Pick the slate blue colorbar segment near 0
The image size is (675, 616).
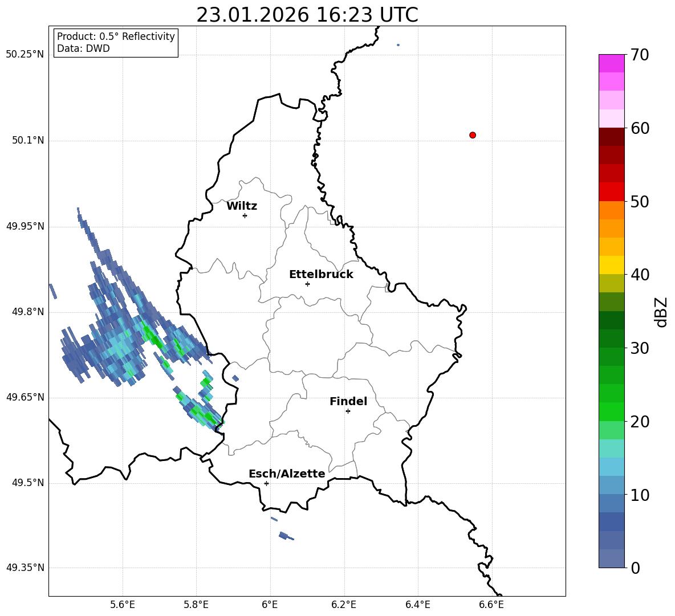[x=611, y=559]
